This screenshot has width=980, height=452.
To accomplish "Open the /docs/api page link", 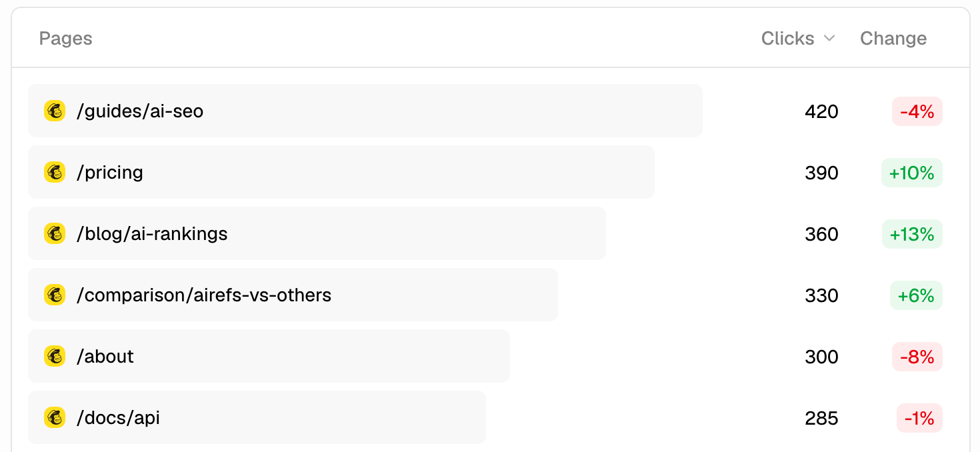I will click(118, 417).
